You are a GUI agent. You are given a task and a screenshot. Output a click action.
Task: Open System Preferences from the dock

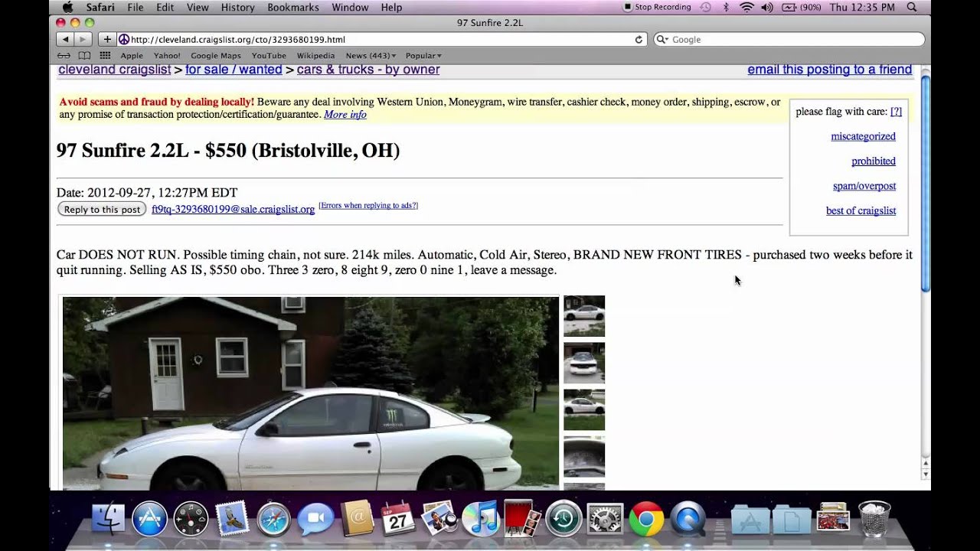(605, 519)
